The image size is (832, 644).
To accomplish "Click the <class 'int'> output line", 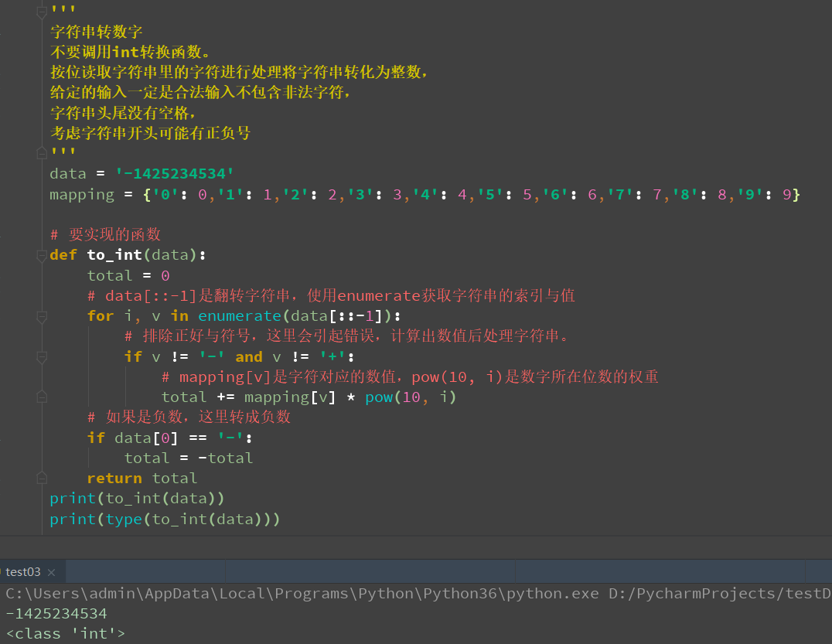I will tap(65, 634).
